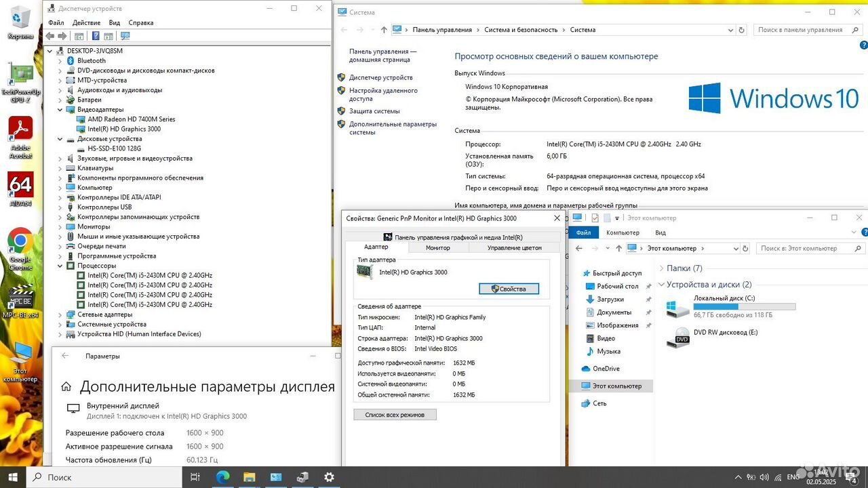Click the taskbar search box Поиск
This screenshot has width=868, height=488.
pyautogui.click(x=104, y=477)
